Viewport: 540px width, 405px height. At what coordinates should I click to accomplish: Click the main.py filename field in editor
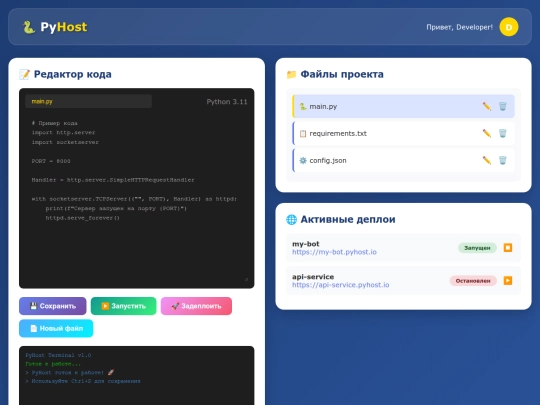[x=89, y=101]
